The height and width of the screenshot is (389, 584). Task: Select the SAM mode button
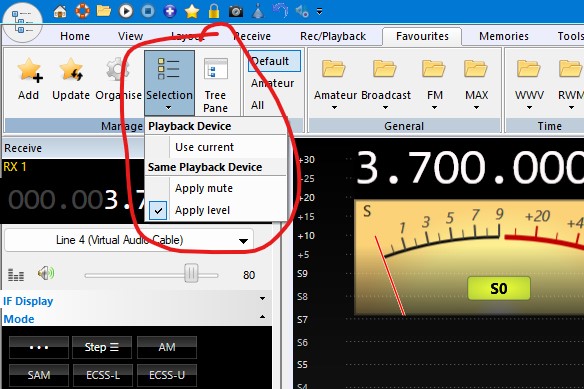pyautogui.click(x=39, y=375)
